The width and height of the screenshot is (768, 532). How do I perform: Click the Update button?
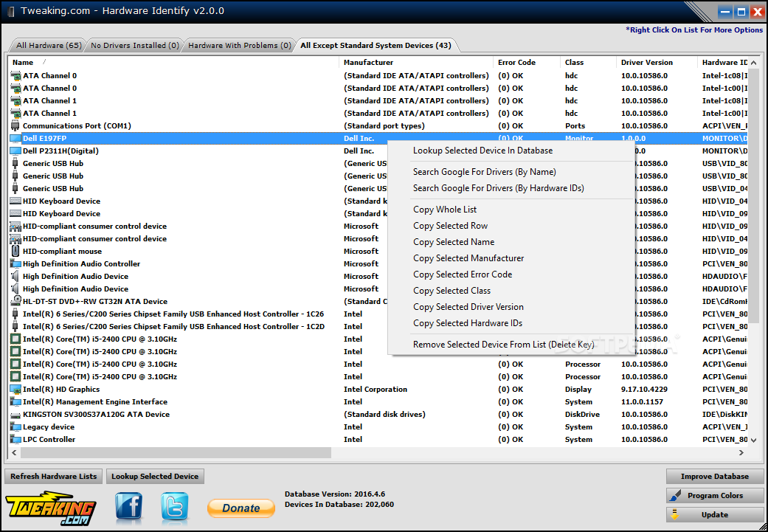point(715,515)
